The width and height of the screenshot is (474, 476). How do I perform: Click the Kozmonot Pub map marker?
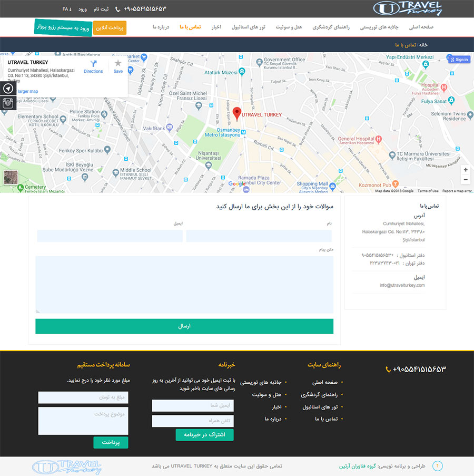point(395,183)
